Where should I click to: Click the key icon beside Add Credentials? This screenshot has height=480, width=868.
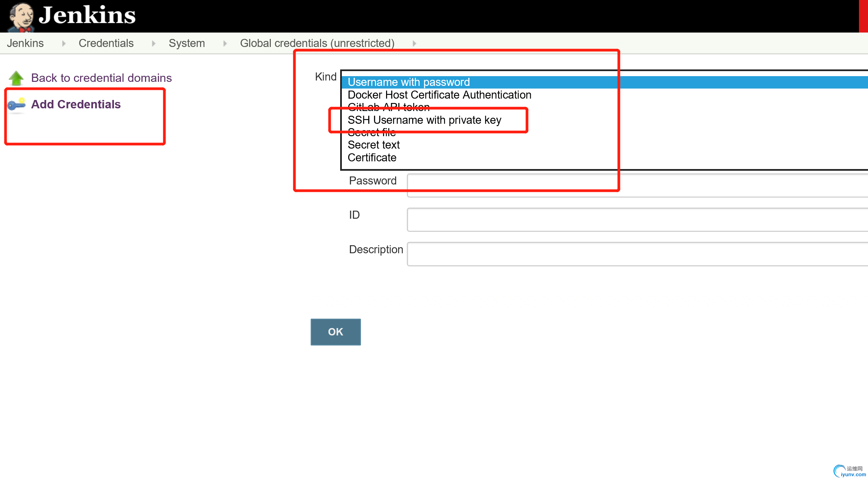[x=16, y=104]
